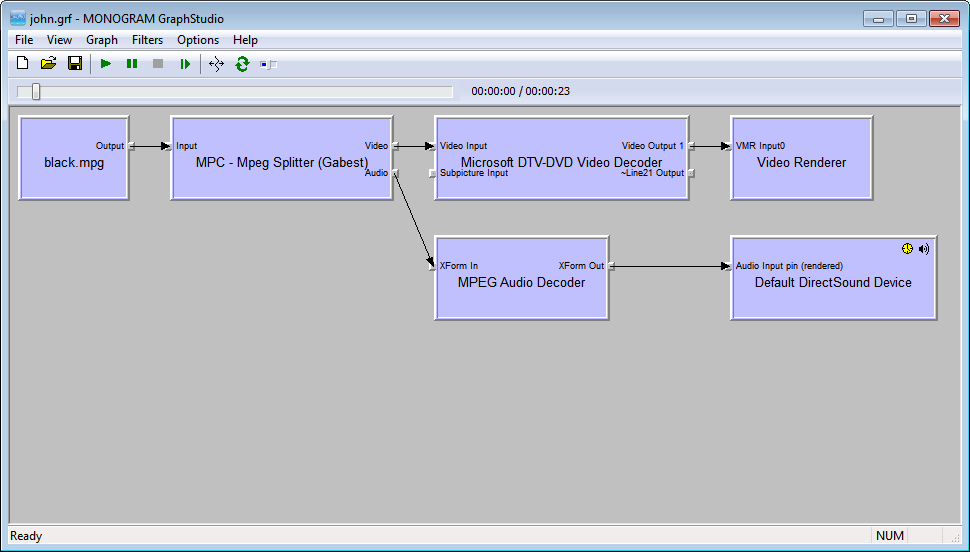Image resolution: width=970 pixels, height=552 pixels.
Task: Open the Help menu
Action: click(245, 40)
